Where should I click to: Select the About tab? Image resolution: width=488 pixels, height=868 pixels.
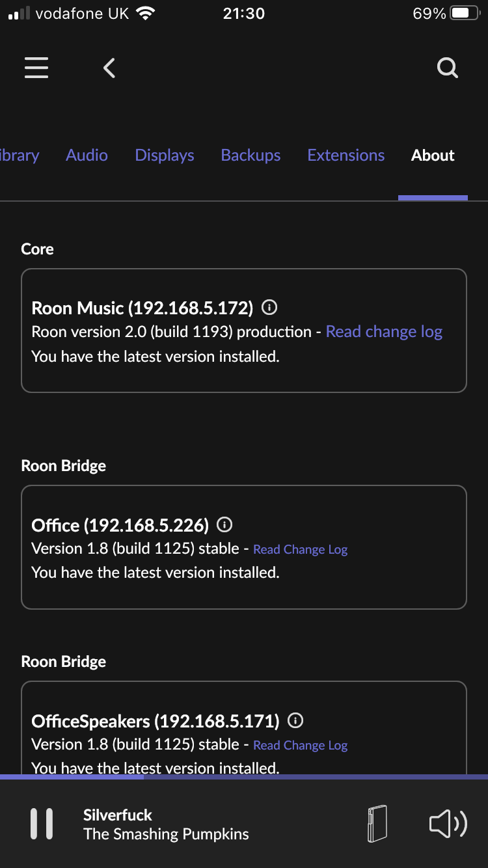click(433, 156)
